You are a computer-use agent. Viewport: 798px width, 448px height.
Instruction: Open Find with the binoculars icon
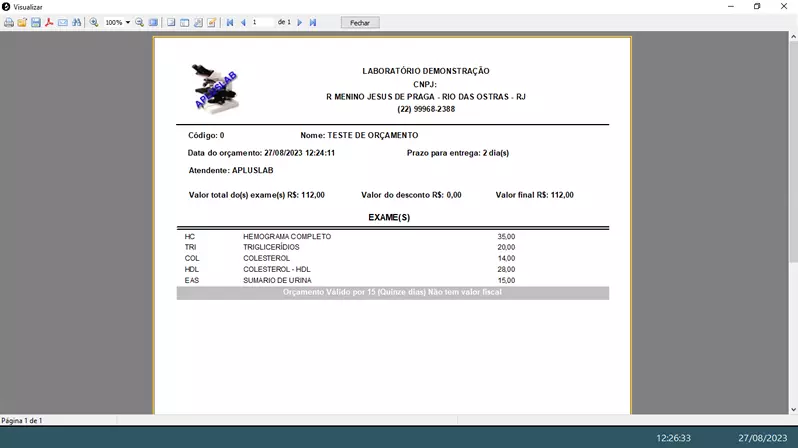pyautogui.click(x=76, y=22)
